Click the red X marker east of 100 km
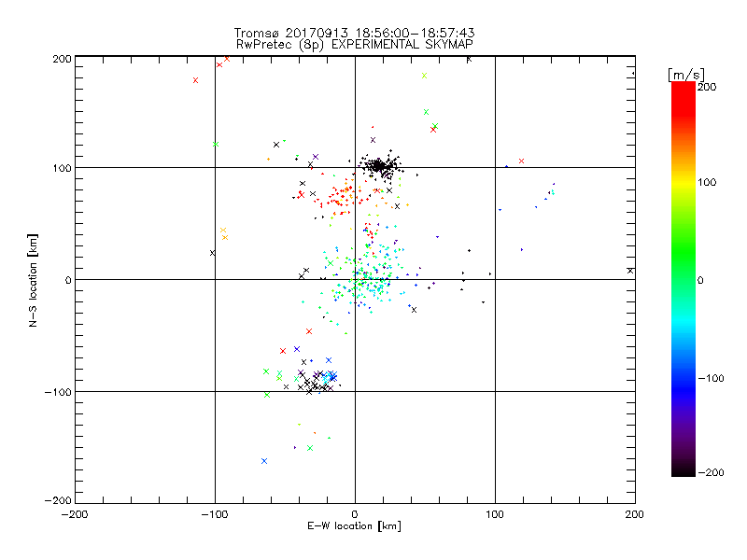Screen dimensions: 747x560 click(x=521, y=161)
